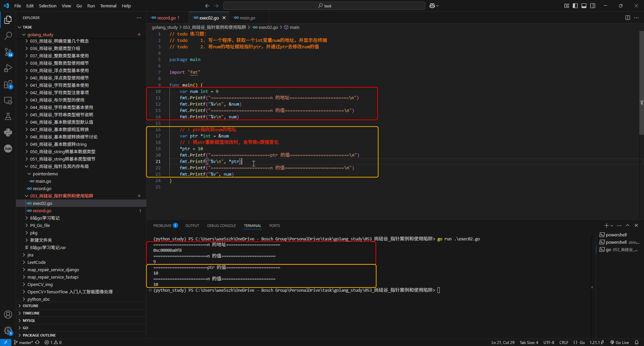Go forward using the navigation arrow
Image resolution: width=644 pixels, height=346 pixels.
(x=216, y=6)
